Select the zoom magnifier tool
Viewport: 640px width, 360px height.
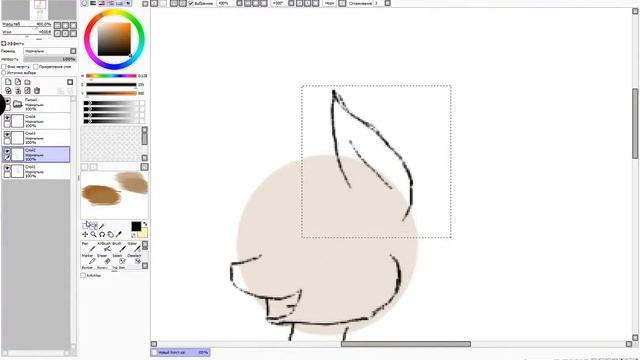point(93,234)
